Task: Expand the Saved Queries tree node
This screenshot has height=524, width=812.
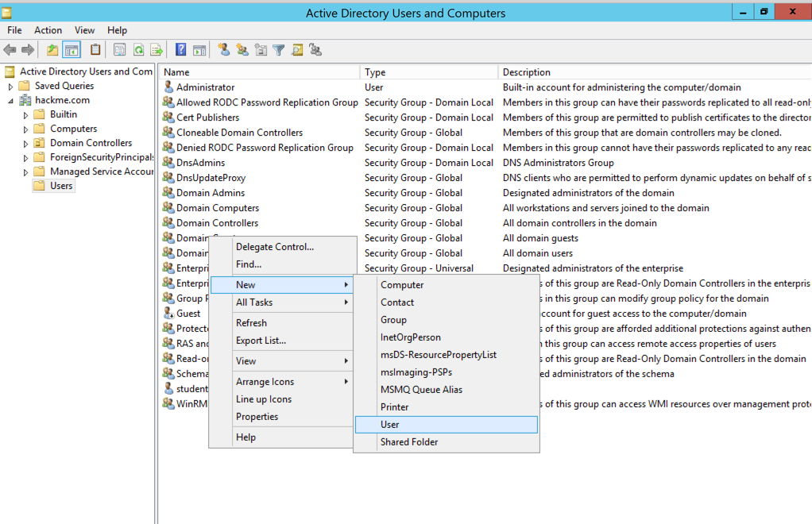Action: (x=11, y=86)
